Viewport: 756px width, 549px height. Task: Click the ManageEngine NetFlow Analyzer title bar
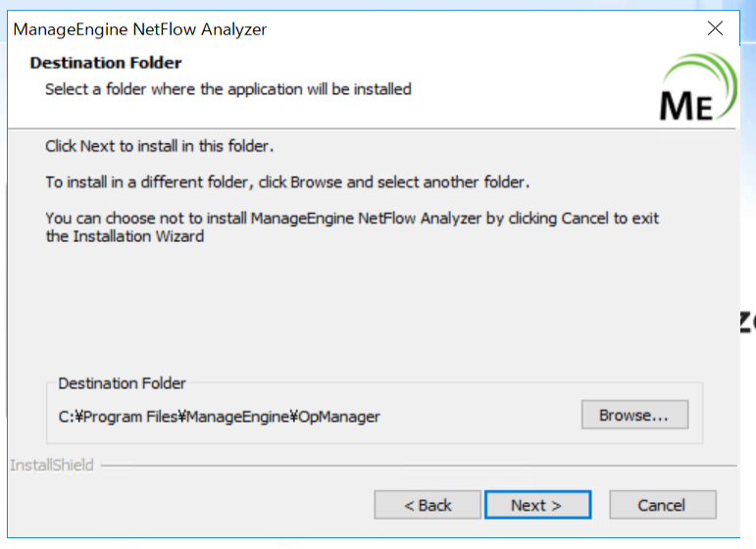(294, 28)
